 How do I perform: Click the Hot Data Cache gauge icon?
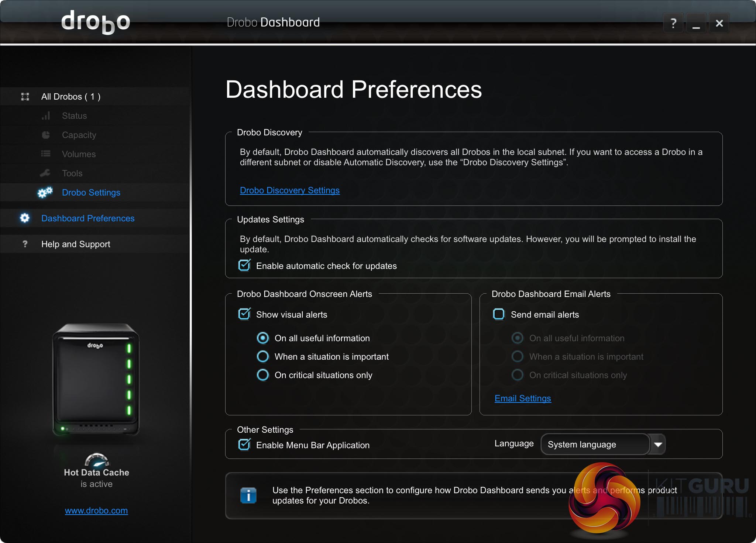(x=97, y=460)
